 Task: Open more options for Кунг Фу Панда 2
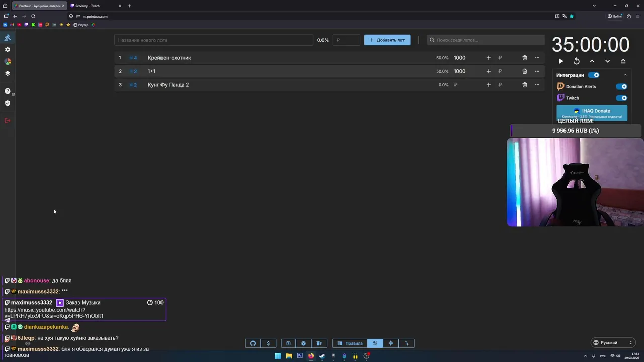[537, 85]
